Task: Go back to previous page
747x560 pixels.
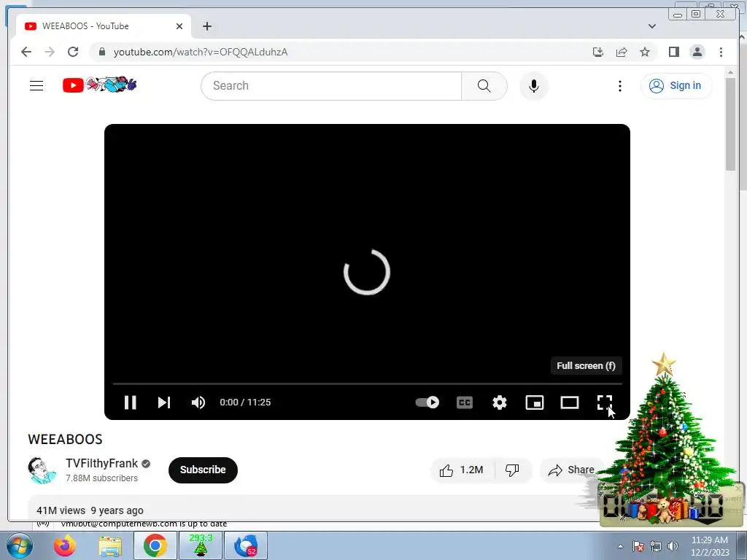Action: coord(26,52)
